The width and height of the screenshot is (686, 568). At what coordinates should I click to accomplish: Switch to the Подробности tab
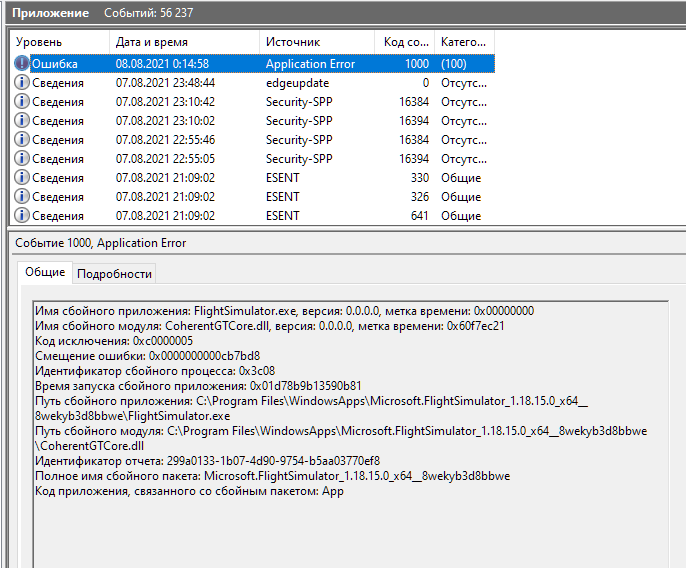(x=114, y=274)
